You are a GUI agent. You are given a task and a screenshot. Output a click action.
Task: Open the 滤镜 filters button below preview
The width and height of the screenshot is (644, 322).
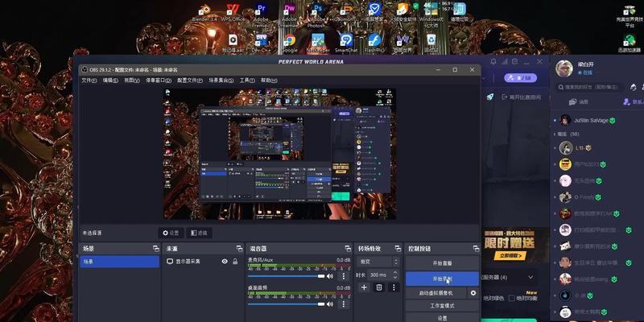tap(199, 233)
